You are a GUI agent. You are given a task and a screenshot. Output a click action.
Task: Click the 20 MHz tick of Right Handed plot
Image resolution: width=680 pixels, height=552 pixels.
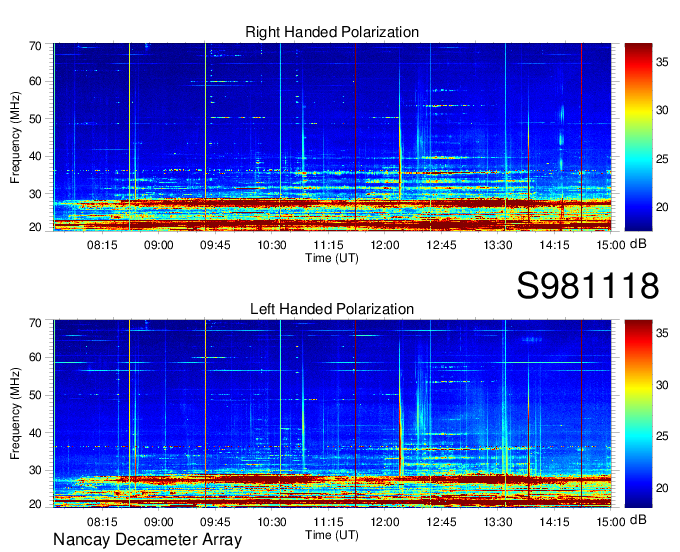[x=35, y=227]
